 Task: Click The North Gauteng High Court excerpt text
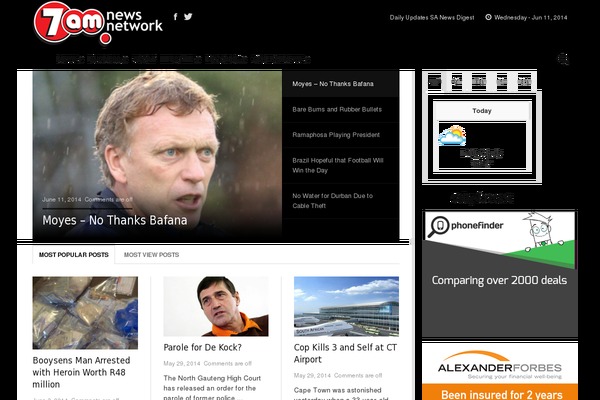pyautogui.click(x=212, y=388)
